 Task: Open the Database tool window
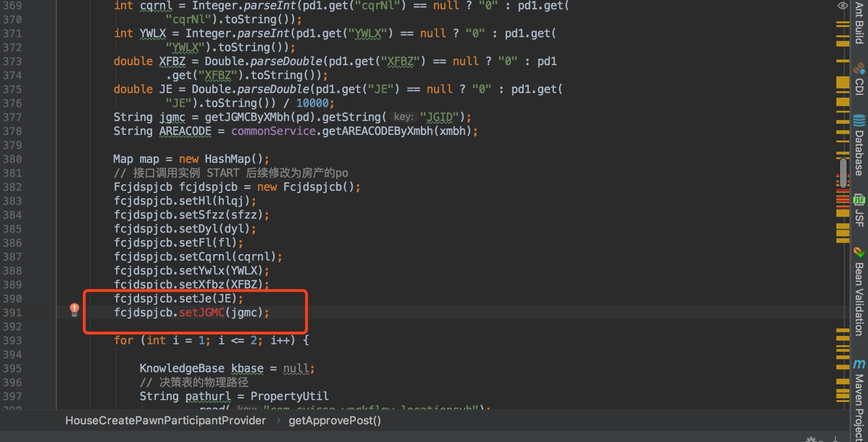859,145
